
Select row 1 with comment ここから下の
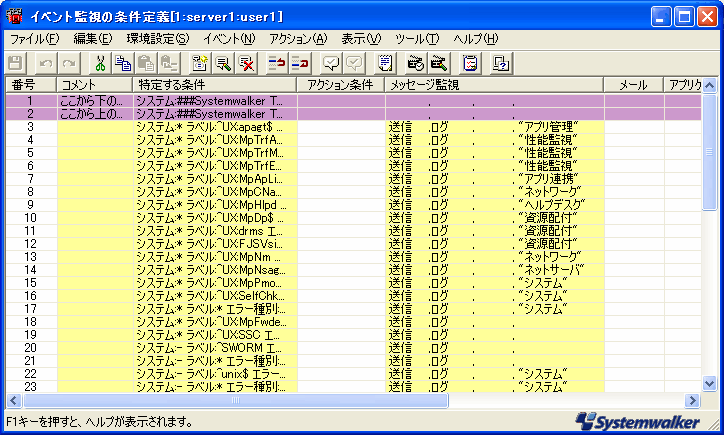(30, 101)
